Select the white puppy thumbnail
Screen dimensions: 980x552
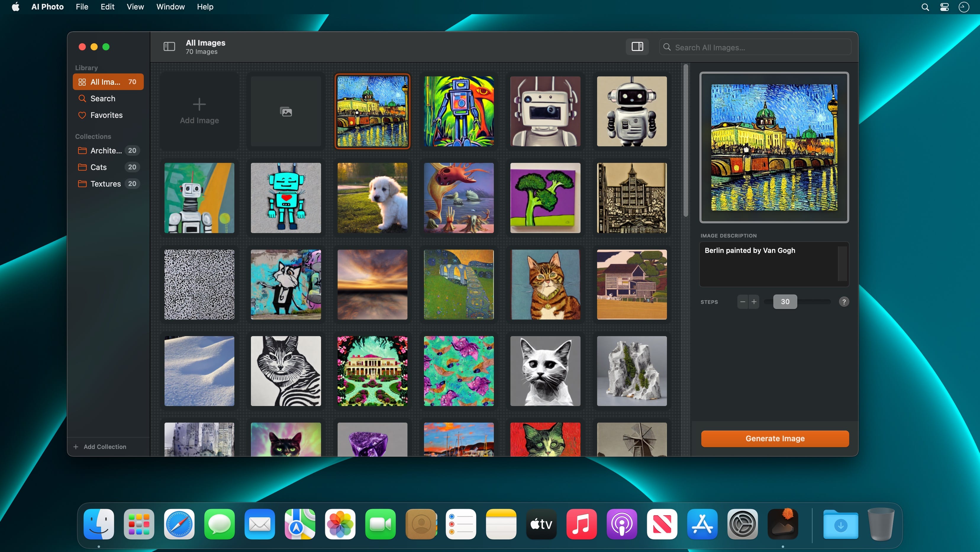point(372,198)
